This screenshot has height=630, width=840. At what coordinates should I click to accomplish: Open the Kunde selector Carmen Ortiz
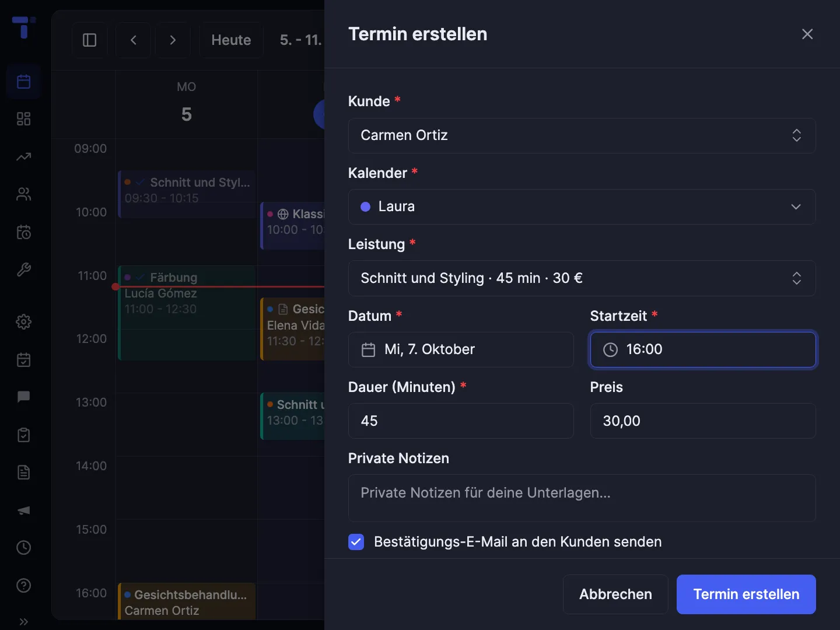point(582,135)
